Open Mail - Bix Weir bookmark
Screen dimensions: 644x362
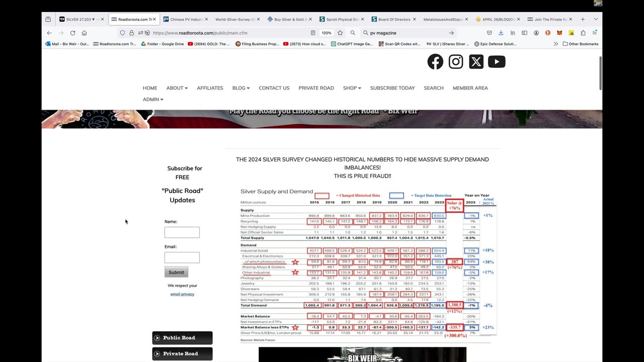66,44
